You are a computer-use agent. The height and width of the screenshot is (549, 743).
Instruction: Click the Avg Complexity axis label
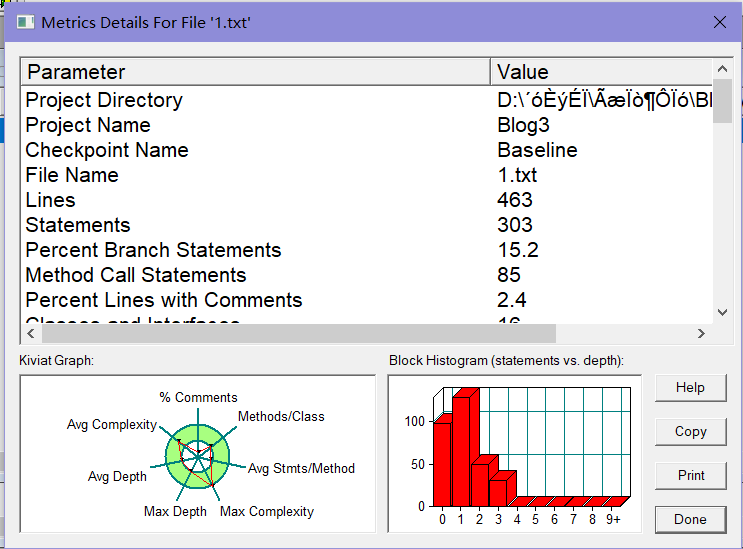[112, 424]
